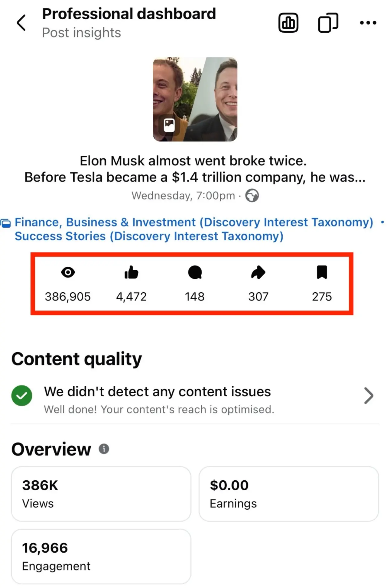This screenshot has height=588, width=390.
Task: Tap the overlapping squares copy icon
Action: click(x=328, y=23)
